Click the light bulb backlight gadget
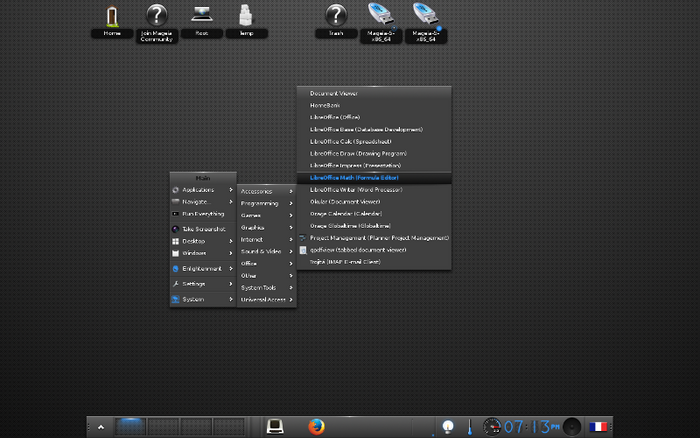Screen dimensions: 700x438 tap(448, 427)
